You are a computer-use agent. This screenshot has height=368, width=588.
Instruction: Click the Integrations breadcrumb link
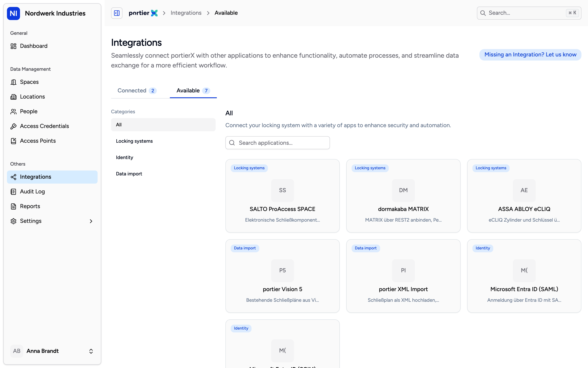coord(186,13)
